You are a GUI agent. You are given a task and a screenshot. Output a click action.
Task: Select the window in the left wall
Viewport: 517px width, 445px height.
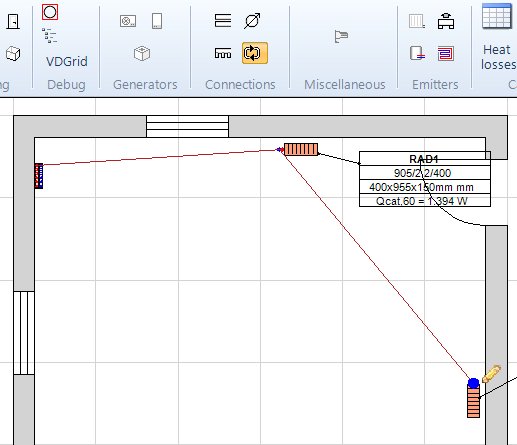(24, 333)
